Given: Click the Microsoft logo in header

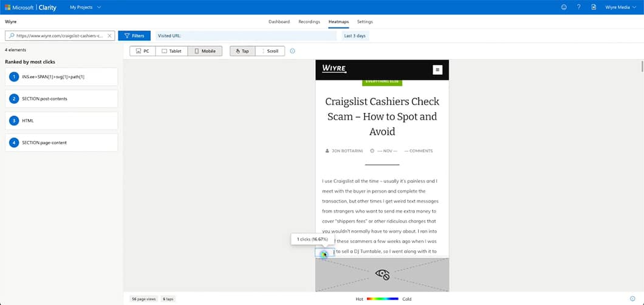Looking at the screenshot, I should point(8,7).
